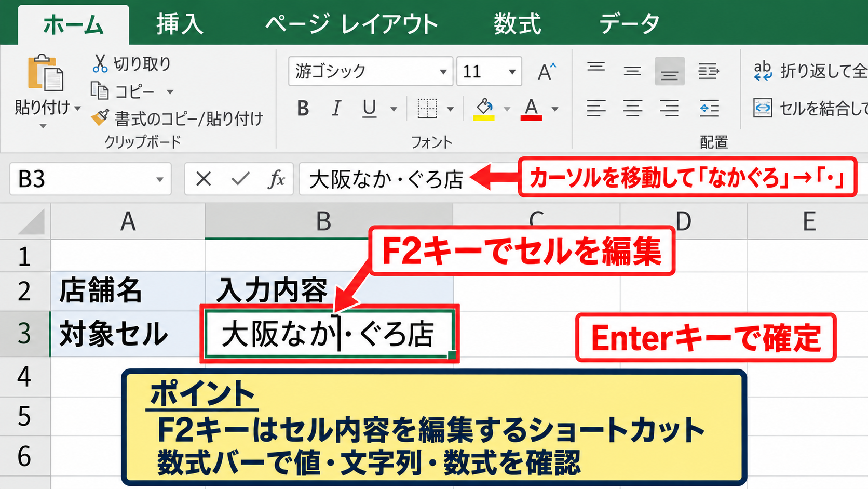Align text right
The height and width of the screenshot is (489, 868).
point(669,108)
